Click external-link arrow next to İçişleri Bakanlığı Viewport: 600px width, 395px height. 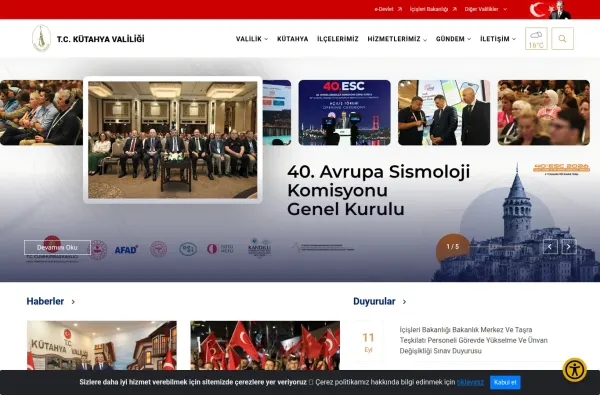(x=454, y=9)
